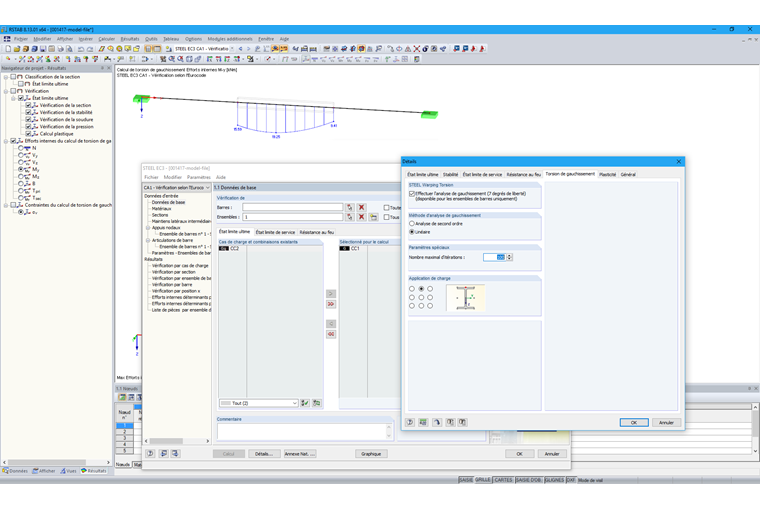Remove selected load case with left arrow button
This screenshot has height=509, width=760.
[331, 324]
